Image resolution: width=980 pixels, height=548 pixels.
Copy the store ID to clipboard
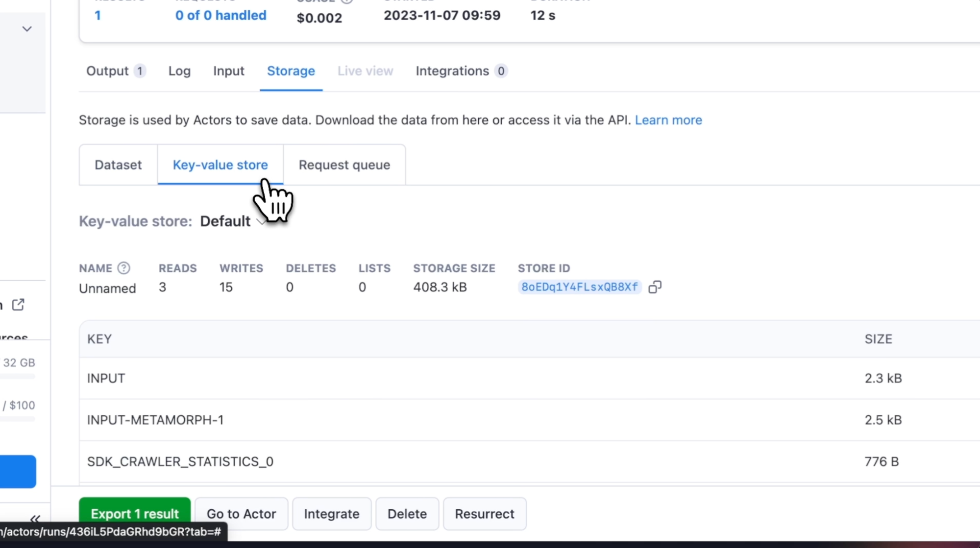(x=655, y=287)
